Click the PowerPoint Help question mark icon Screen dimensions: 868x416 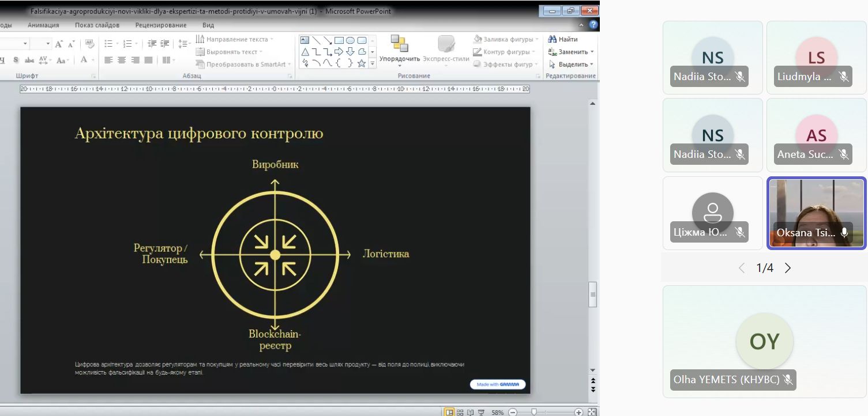click(593, 25)
